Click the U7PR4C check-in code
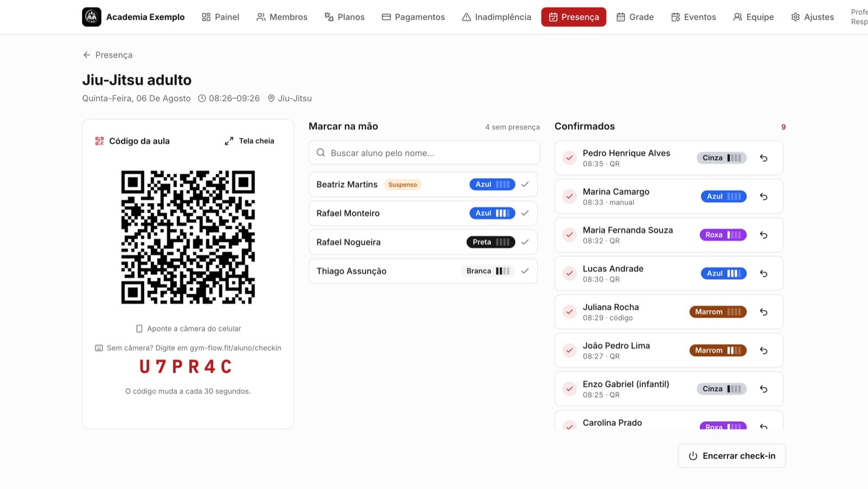The height and width of the screenshot is (489, 868). [186, 367]
